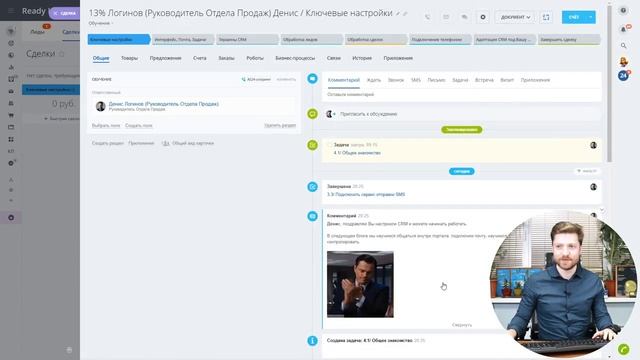Open the arrow dropdown next to Счёт button
Image resolution: width=640 pixels, height=360 pixels.
591,17
